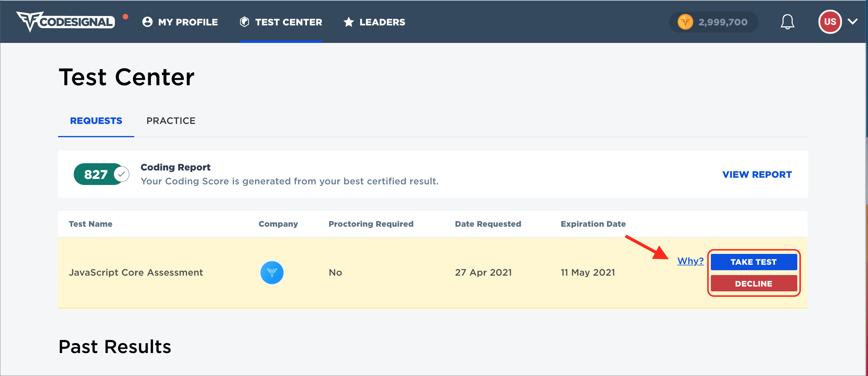Image resolution: width=868 pixels, height=376 pixels.
Task: Switch to the Practice tab
Action: coord(171,121)
